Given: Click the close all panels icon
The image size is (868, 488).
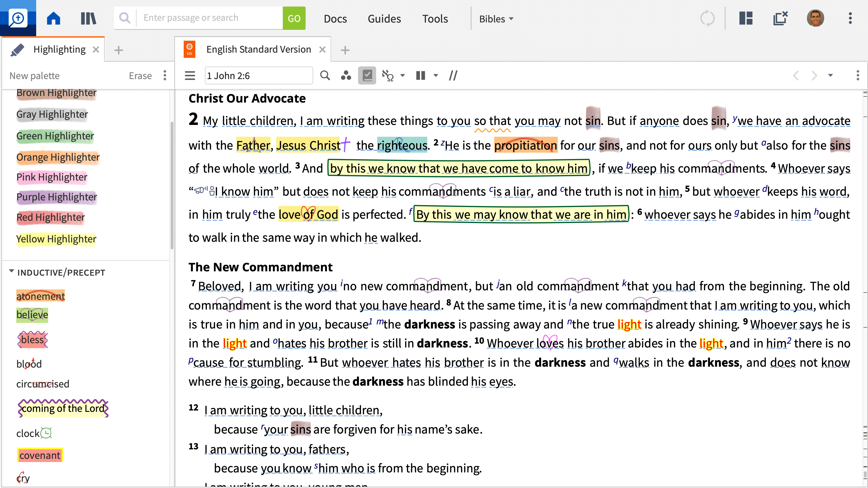Looking at the screenshot, I should 780,18.
